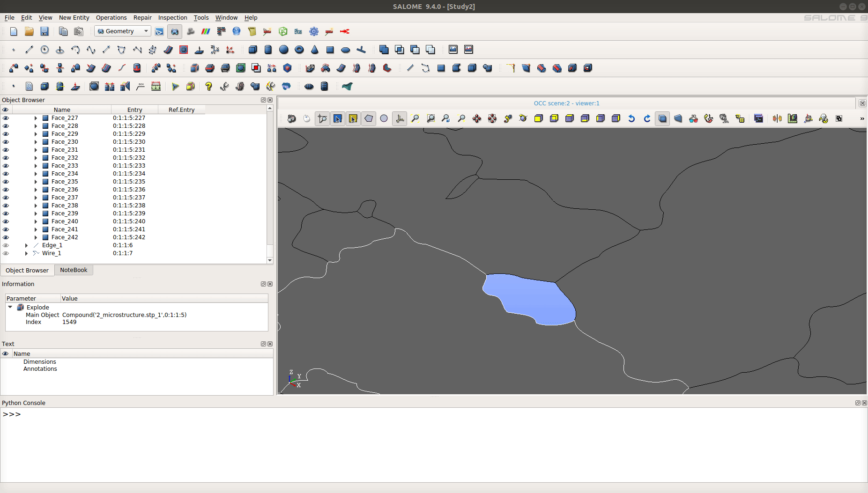Click the Fit Area zoom icon
This screenshot has height=493, width=868.
[x=430, y=118]
